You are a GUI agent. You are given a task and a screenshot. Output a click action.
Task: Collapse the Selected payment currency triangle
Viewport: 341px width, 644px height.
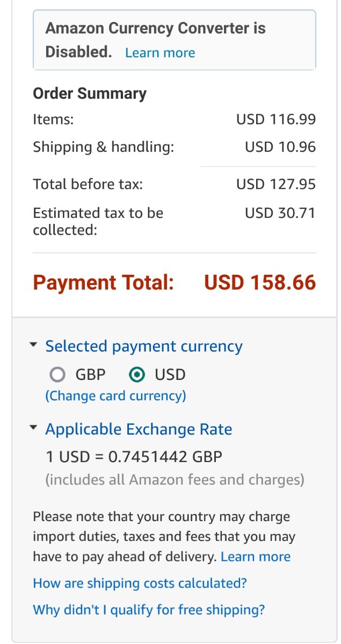[33, 345]
